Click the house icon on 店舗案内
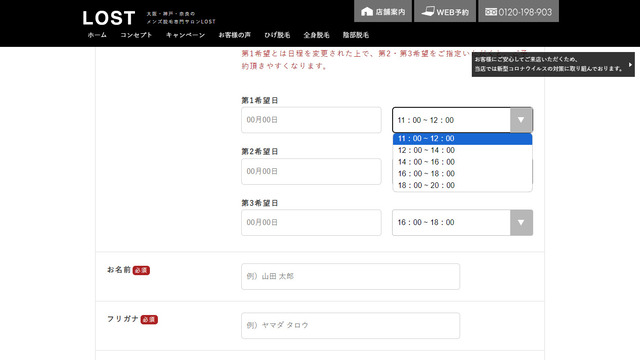 tap(367, 11)
